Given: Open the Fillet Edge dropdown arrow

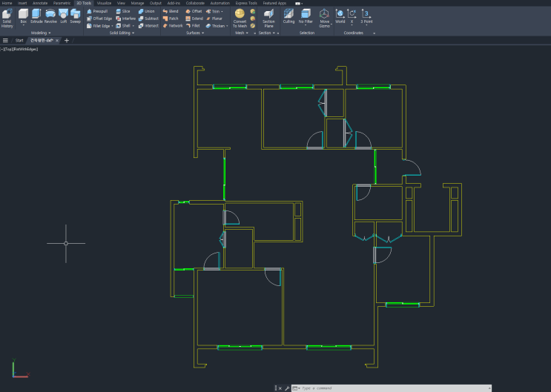Looking at the screenshot, I should pyautogui.click(x=112, y=26).
